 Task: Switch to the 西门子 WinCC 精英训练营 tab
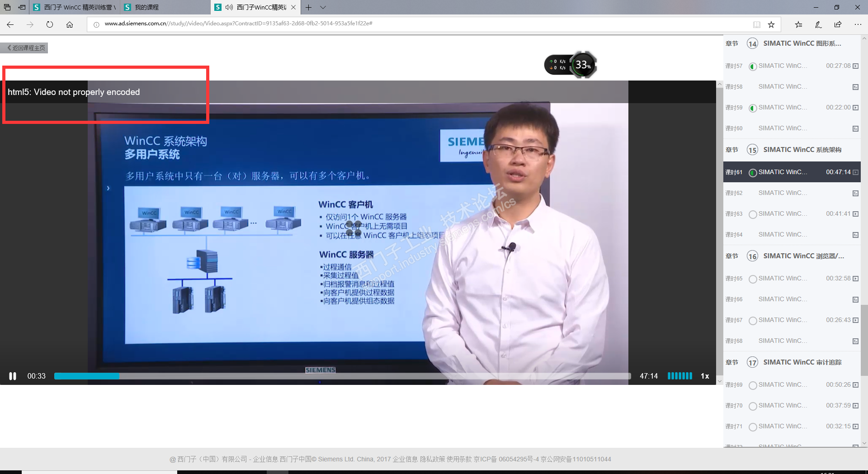click(75, 7)
